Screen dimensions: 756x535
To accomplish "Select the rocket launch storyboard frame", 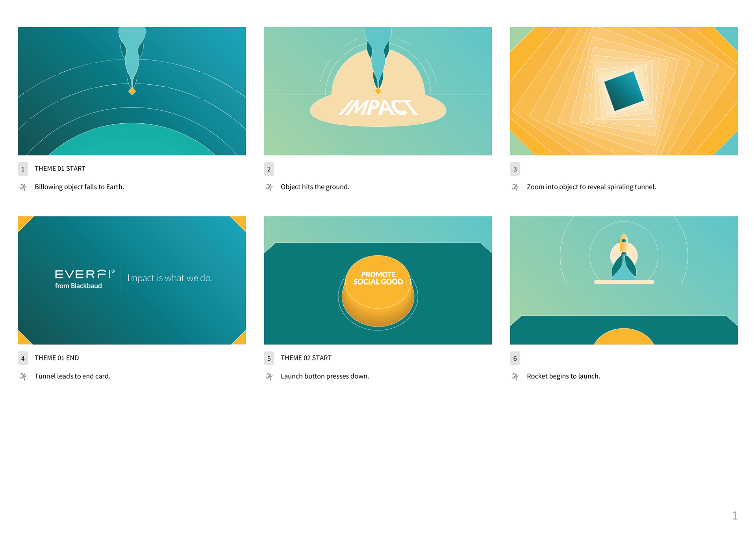I will [624, 280].
